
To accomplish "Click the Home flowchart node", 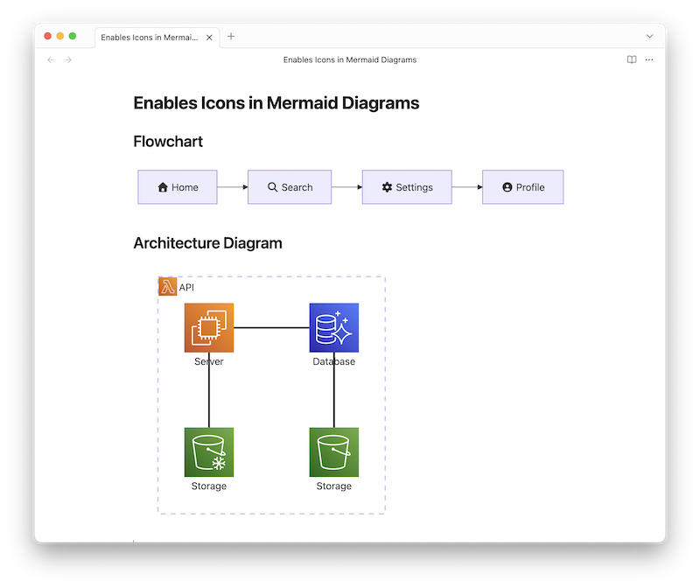I will (x=178, y=187).
